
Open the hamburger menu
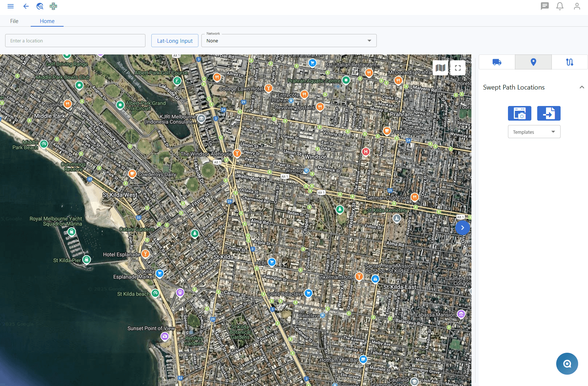(11, 6)
